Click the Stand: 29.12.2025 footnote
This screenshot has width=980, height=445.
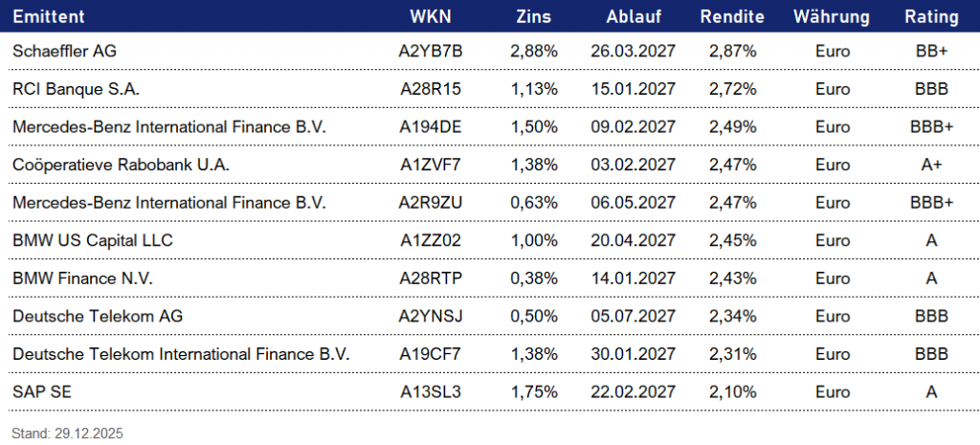(68, 434)
